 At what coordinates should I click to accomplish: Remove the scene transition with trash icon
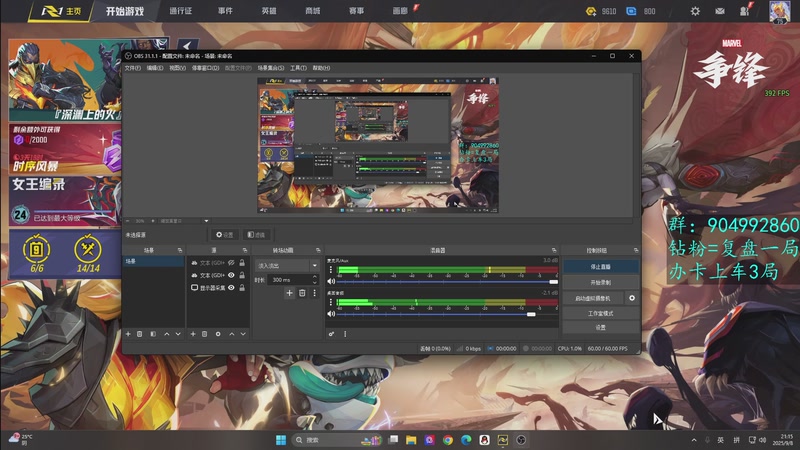pos(302,293)
